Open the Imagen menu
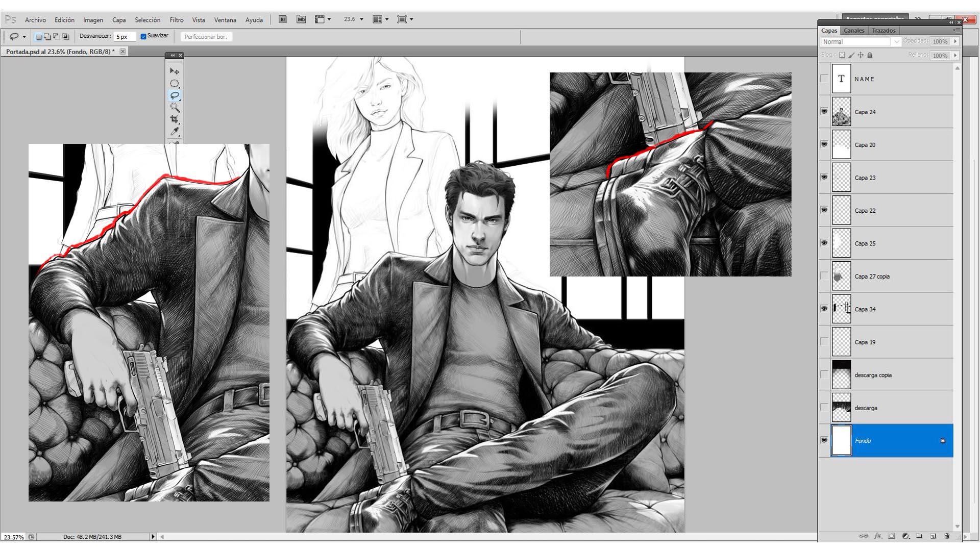 pyautogui.click(x=93, y=20)
